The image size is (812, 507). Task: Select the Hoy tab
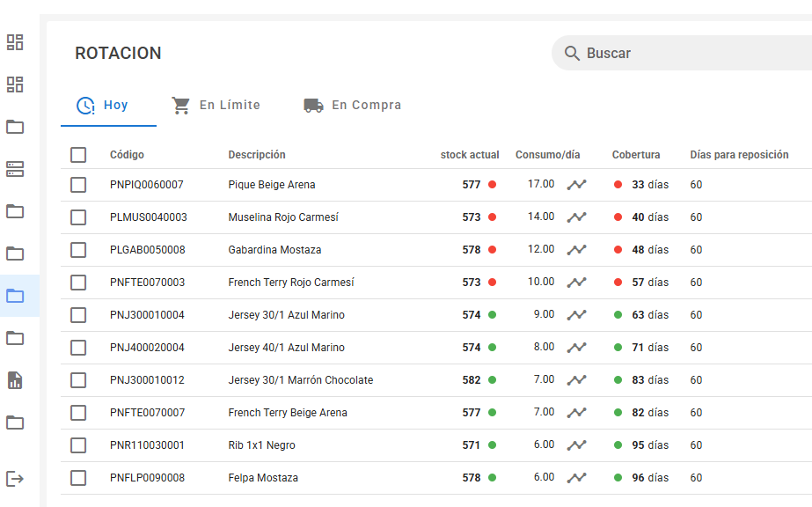point(103,106)
